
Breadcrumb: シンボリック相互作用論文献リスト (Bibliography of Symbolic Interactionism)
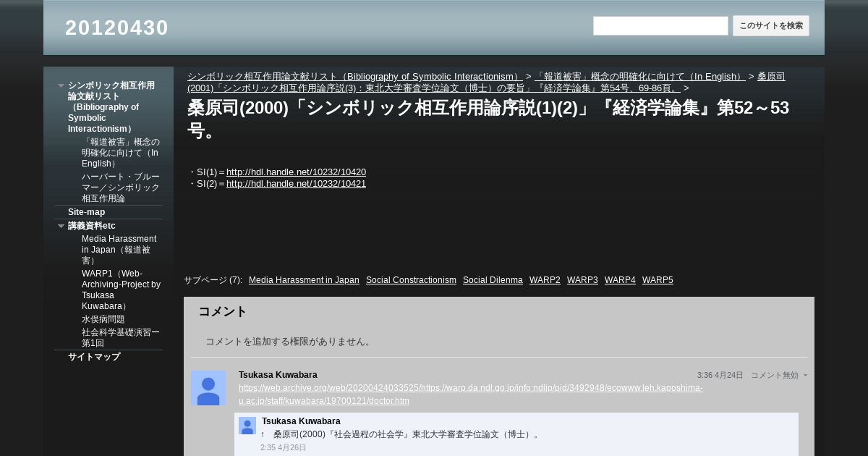point(354,77)
